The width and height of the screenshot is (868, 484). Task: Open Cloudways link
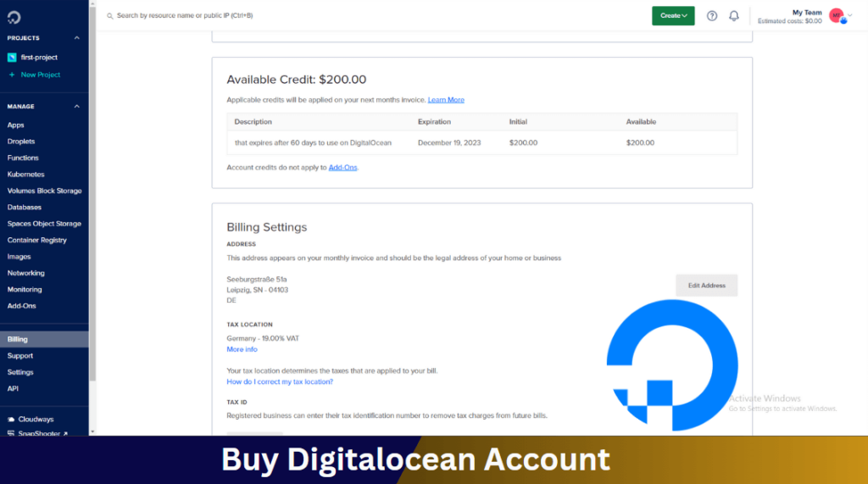coord(36,420)
